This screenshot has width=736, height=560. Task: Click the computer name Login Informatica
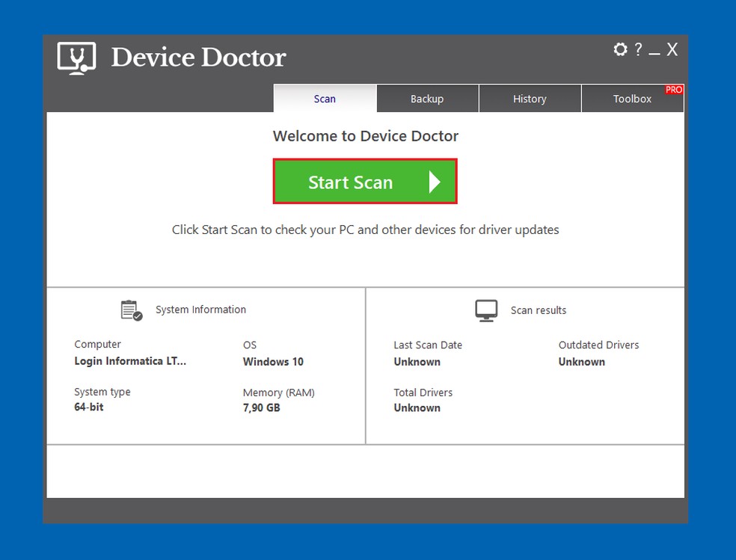130,361
